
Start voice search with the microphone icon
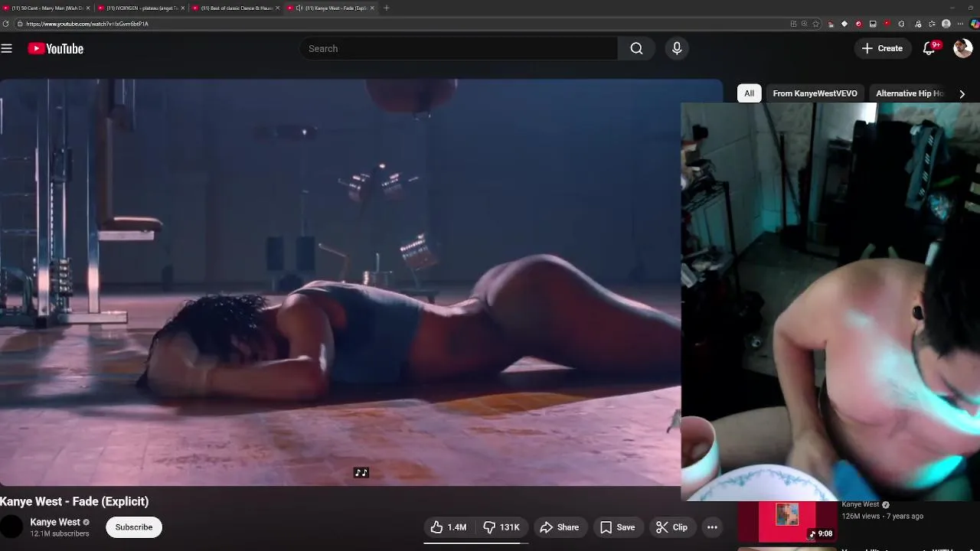pyautogui.click(x=677, y=48)
